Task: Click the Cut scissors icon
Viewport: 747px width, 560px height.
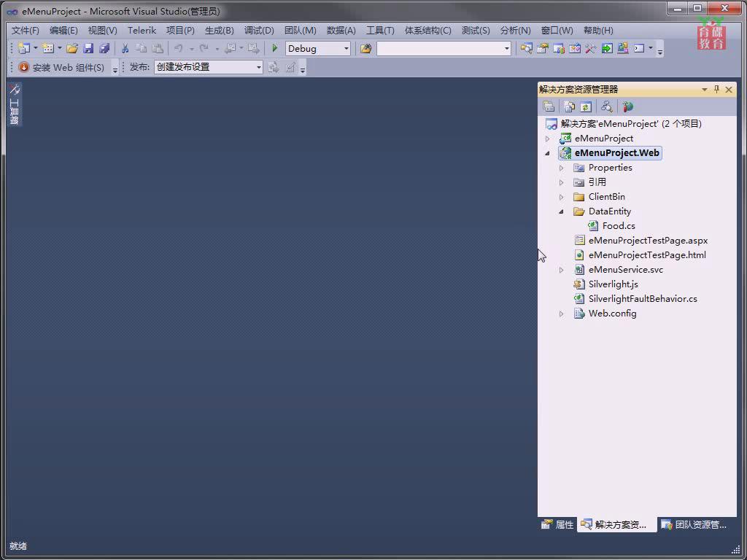Action: (x=125, y=48)
